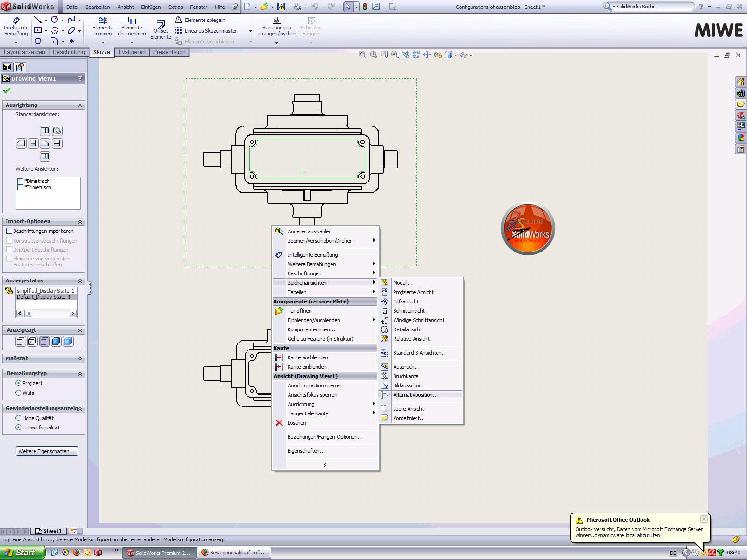Viewport: 747px width, 560px height.
Task: Expand more context menu items chevron
Action: click(324, 465)
